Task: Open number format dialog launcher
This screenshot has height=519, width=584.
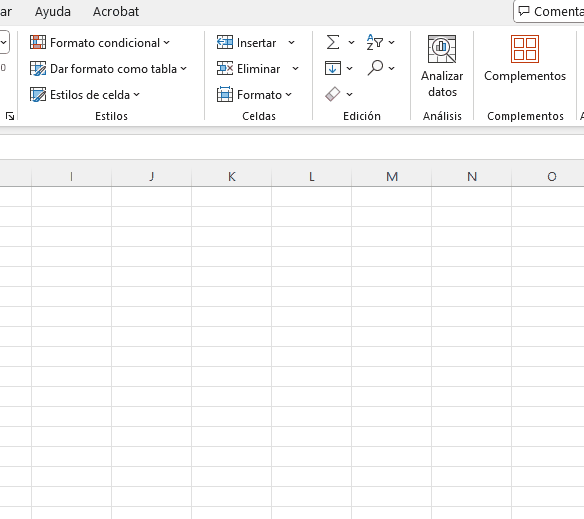Action: (x=10, y=116)
